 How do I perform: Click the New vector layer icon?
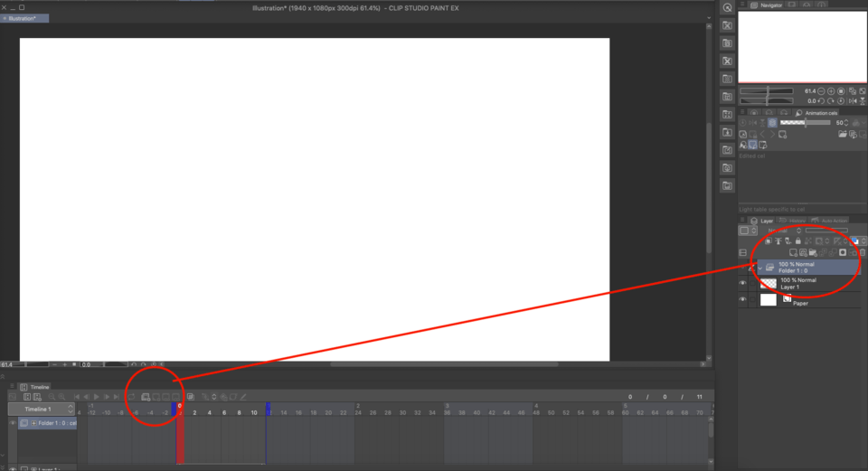click(803, 252)
